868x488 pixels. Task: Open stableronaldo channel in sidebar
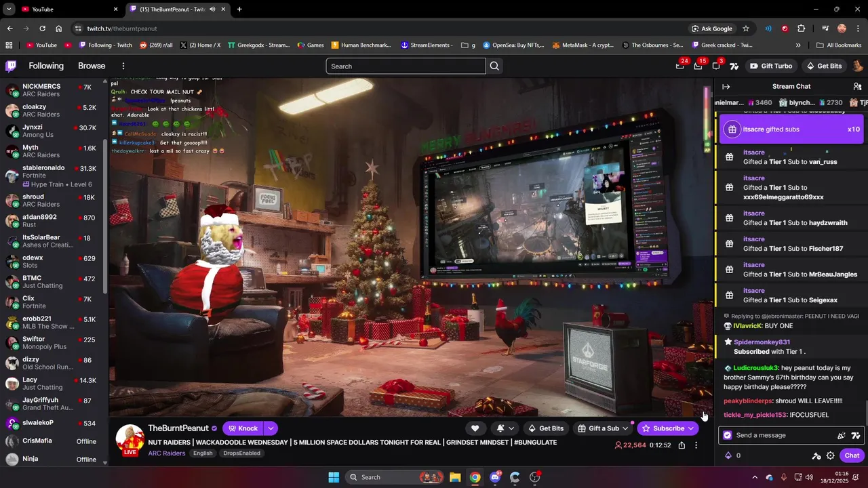[x=54, y=176]
